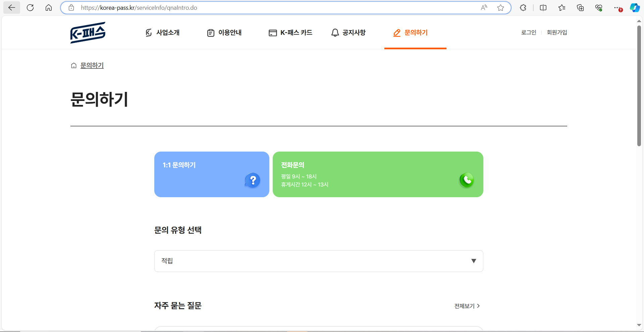Toggle Split screen icon in toolbar
644x332 pixels.
pos(543,8)
